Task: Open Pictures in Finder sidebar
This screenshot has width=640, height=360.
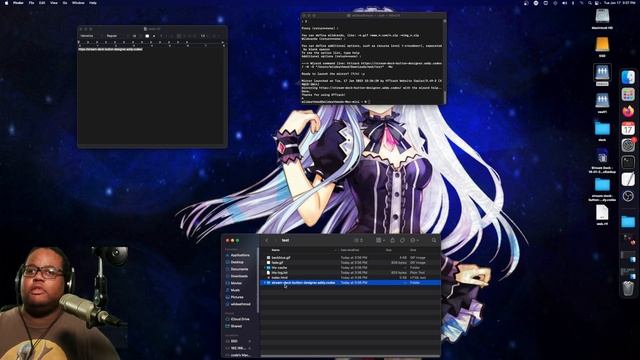Action: click(237, 297)
